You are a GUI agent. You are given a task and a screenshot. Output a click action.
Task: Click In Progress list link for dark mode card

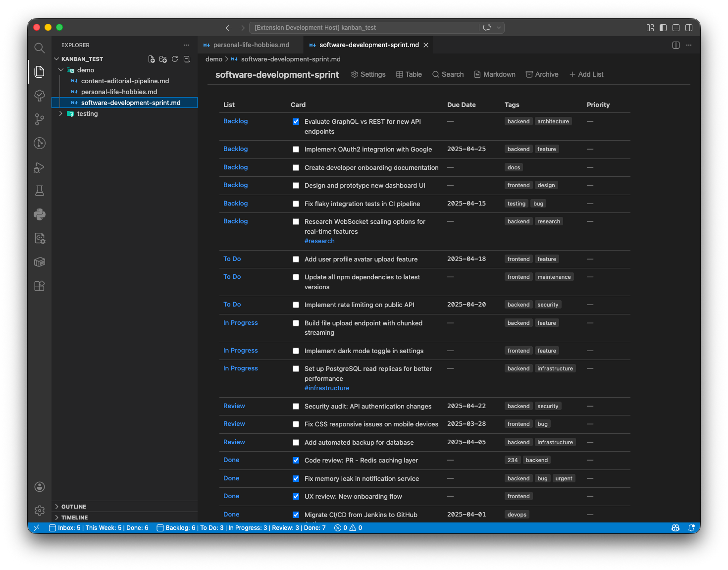point(240,350)
